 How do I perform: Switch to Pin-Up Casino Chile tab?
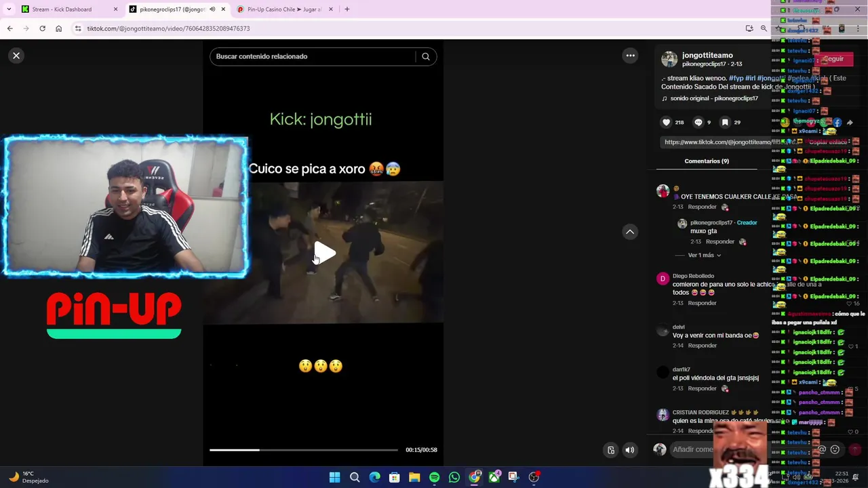pos(285,9)
